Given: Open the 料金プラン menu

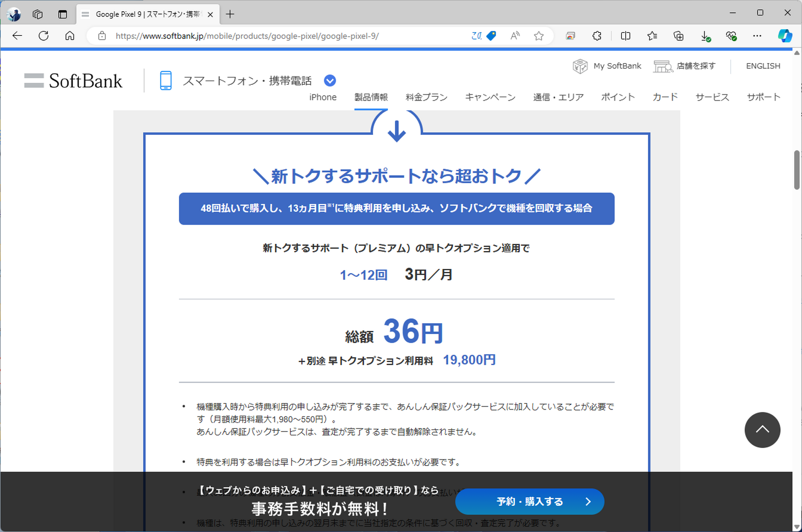Looking at the screenshot, I should coord(426,97).
